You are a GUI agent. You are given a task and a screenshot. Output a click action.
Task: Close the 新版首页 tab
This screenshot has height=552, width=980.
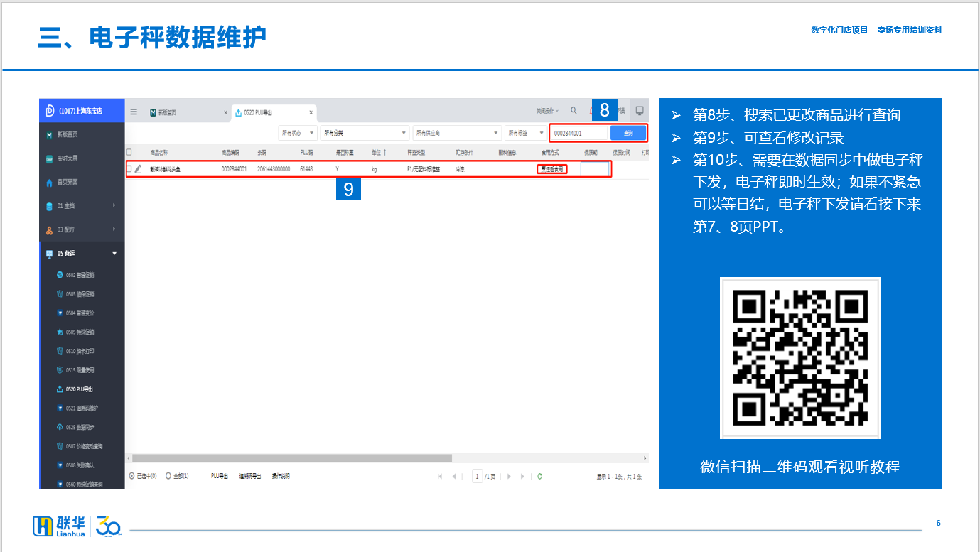pyautogui.click(x=225, y=112)
